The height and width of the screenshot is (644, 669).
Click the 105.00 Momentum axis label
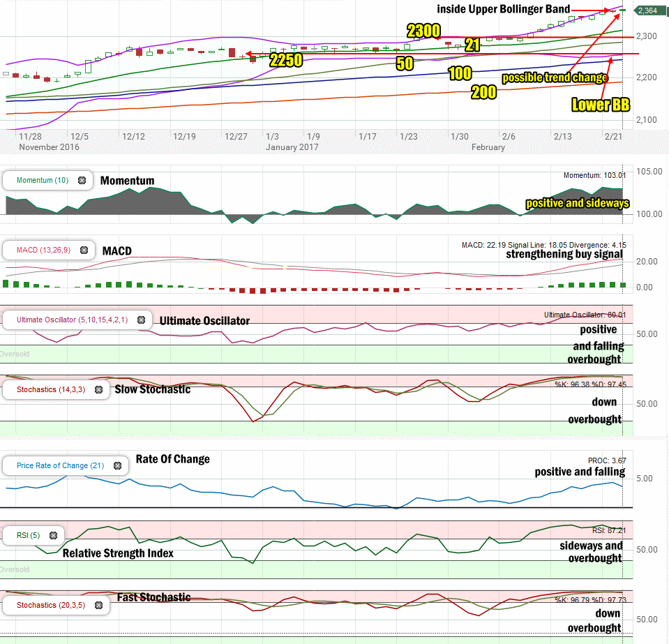point(649,172)
